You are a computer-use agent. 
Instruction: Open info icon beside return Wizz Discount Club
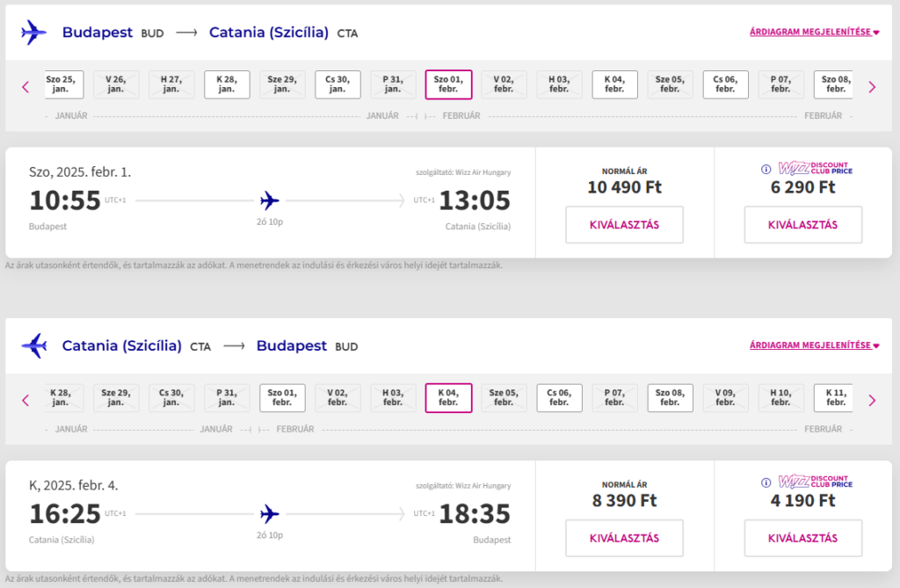coord(766,483)
